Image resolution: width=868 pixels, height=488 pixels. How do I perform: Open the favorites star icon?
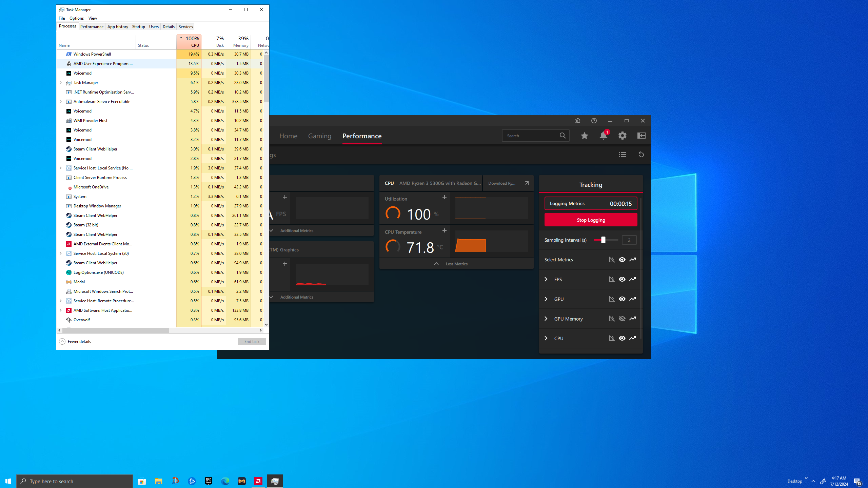(584, 136)
